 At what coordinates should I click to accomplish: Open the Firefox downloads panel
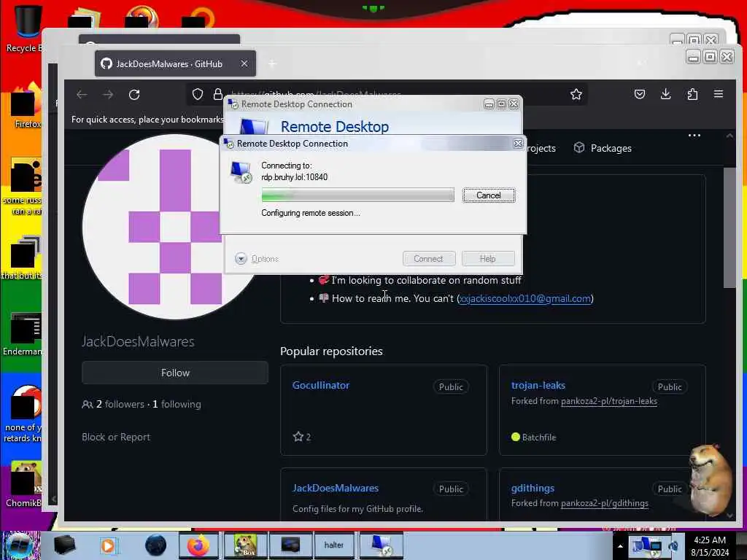665,94
